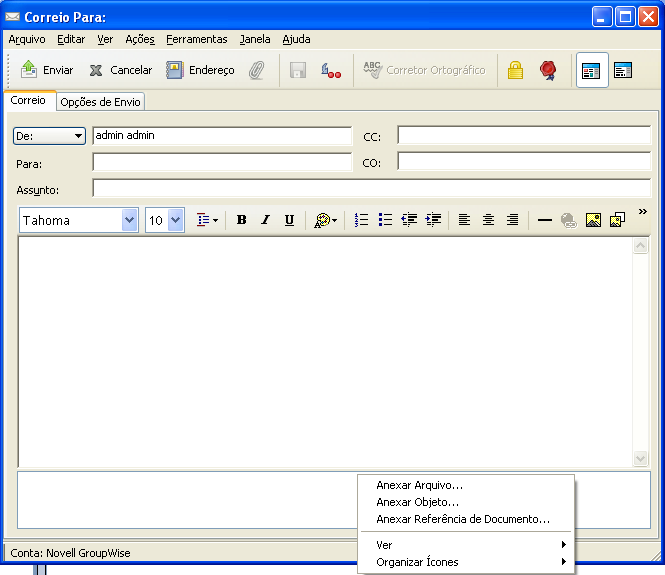Click the padlock encrypt message icon
The image size is (665, 575).
point(515,70)
